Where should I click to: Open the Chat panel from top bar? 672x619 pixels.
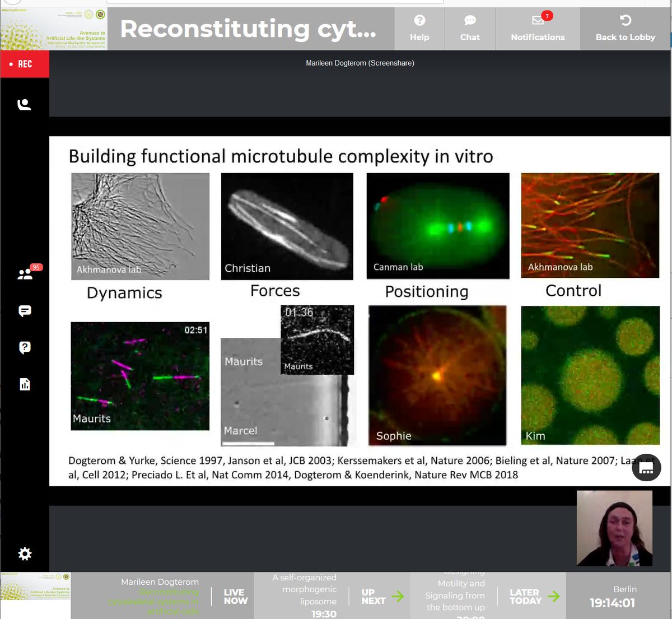pos(470,29)
